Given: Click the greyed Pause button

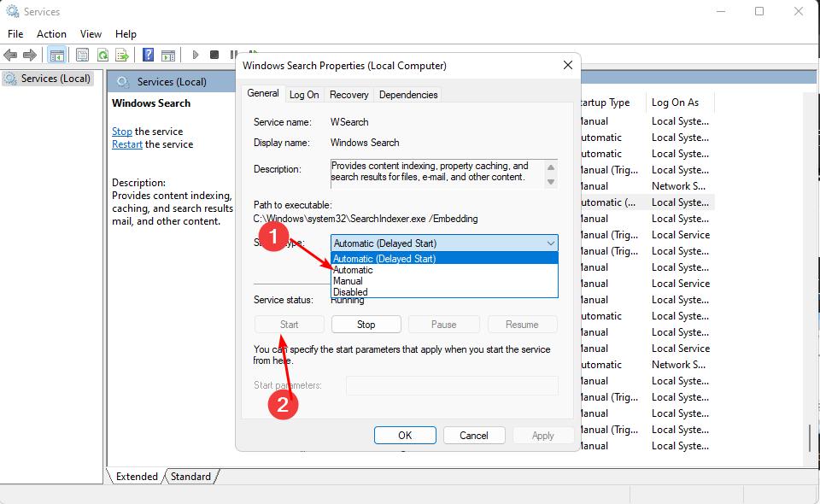Looking at the screenshot, I should coord(443,324).
